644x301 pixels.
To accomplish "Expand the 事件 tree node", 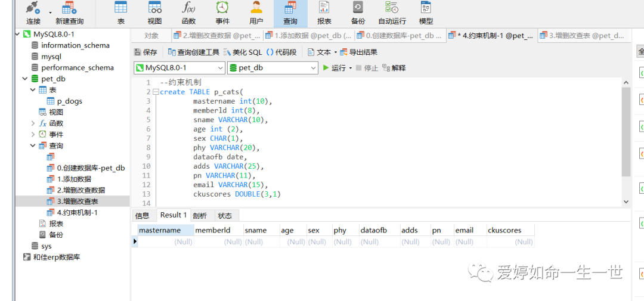I will pos(33,134).
